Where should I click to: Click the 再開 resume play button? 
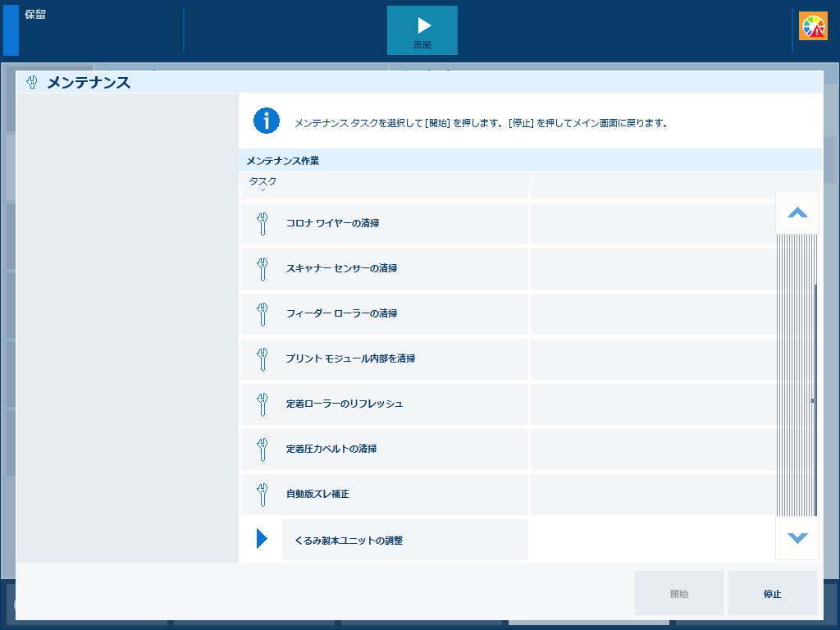(422, 30)
